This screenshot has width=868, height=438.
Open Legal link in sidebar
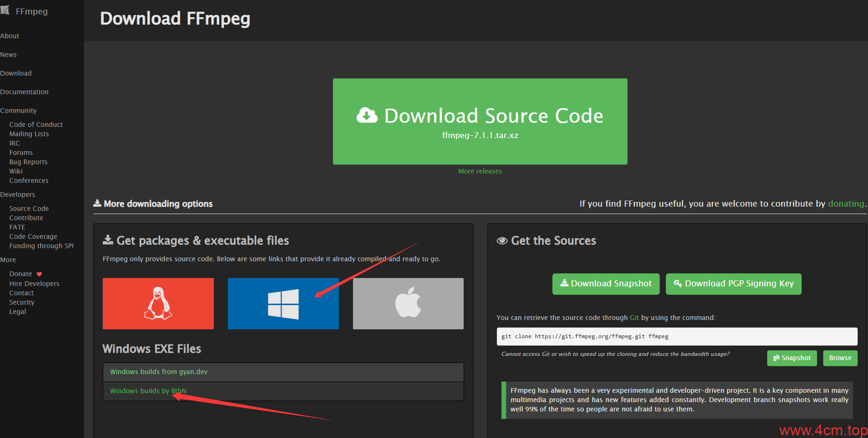tap(18, 312)
